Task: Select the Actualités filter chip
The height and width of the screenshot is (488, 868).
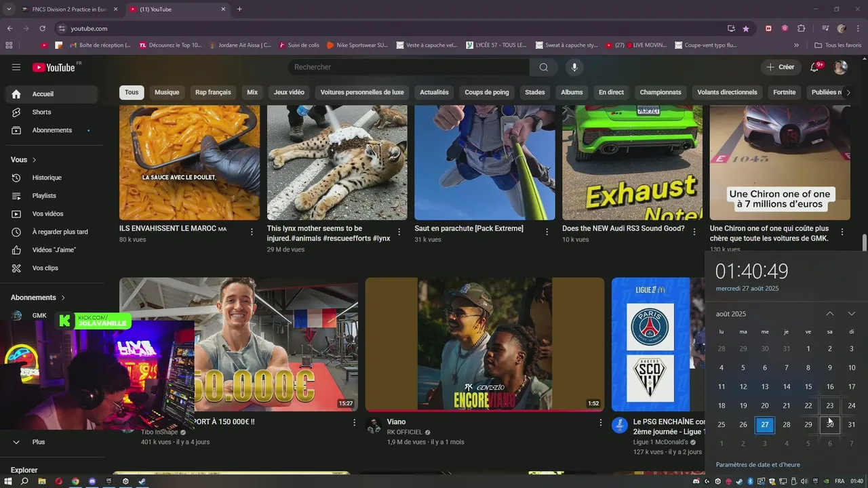Action: click(434, 92)
